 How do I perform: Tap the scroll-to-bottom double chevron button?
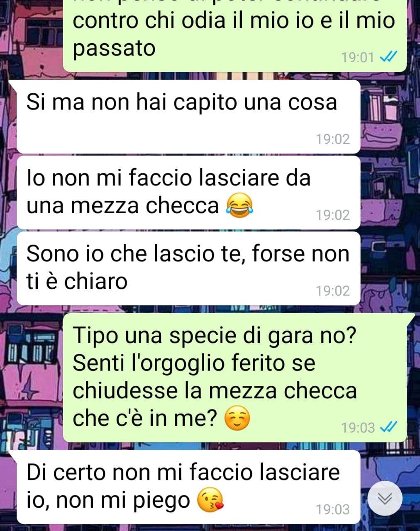[385, 498]
